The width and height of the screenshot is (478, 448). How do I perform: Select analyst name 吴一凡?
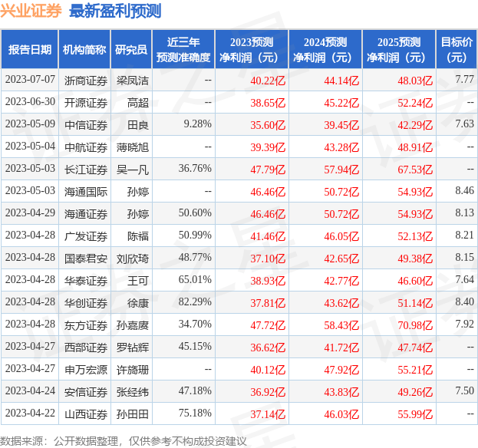pos(133,168)
